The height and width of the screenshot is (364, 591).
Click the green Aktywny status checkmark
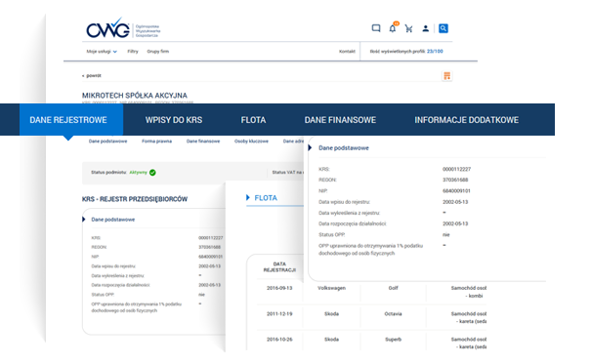(152, 173)
